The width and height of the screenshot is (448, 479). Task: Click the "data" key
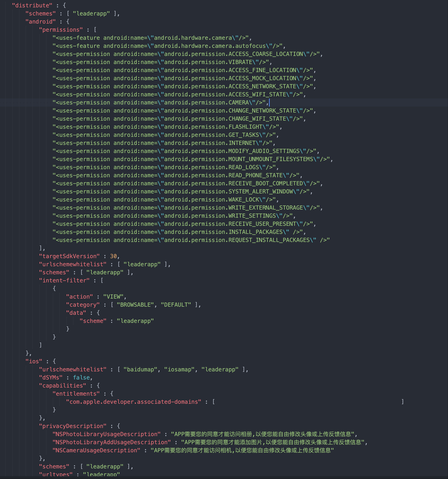(x=76, y=313)
